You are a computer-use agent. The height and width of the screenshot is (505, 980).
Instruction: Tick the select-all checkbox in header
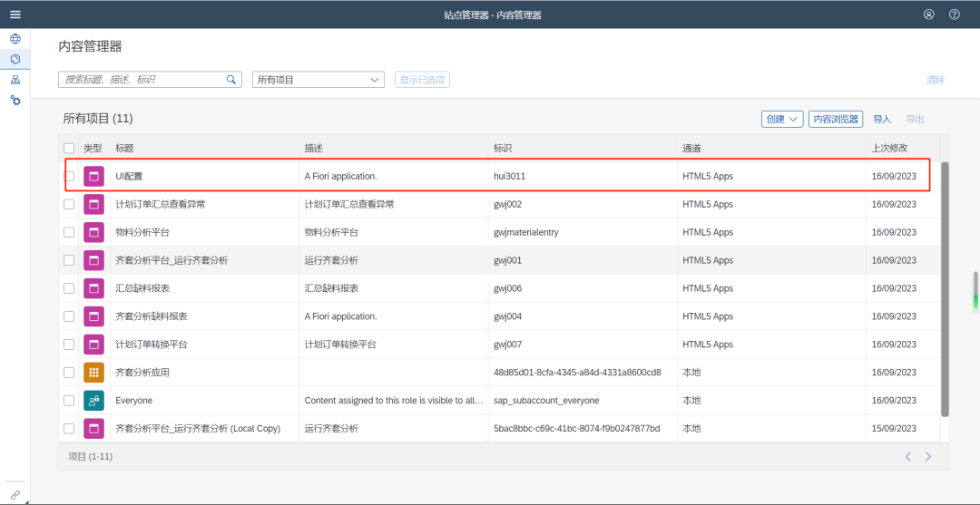coord(69,149)
